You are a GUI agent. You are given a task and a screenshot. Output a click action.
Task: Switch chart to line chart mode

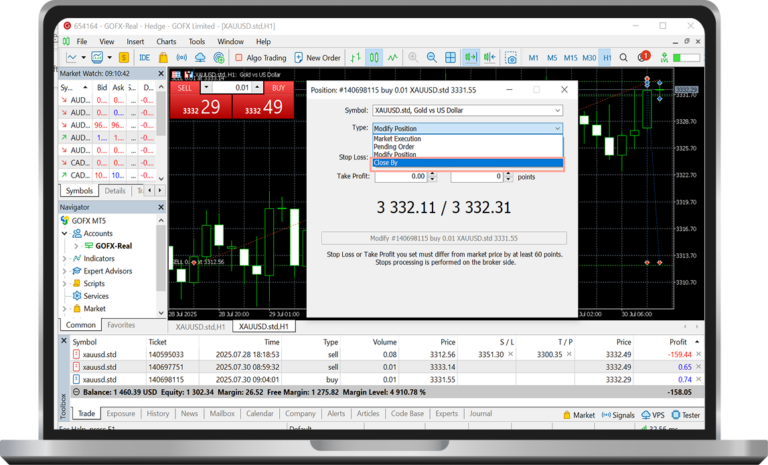(x=393, y=58)
